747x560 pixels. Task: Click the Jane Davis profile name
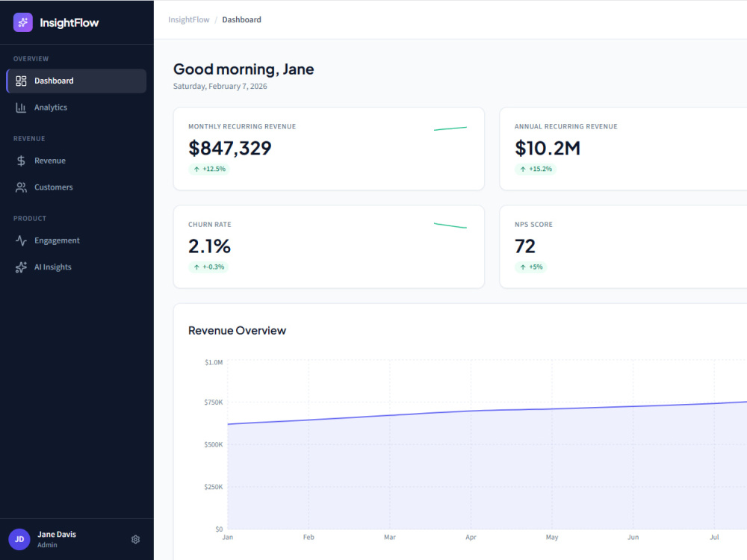tap(57, 535)
